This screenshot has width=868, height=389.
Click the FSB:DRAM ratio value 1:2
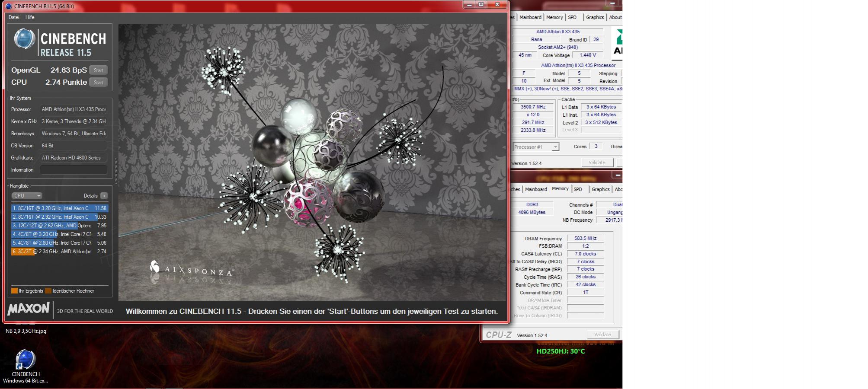coord(586,246)
